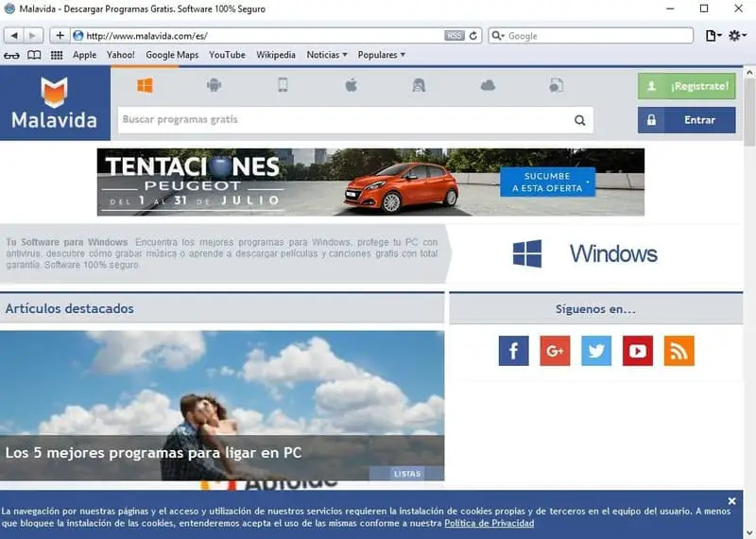Click the Malavida logo
The width and height of the screenshot is (756, 539).
55,103
